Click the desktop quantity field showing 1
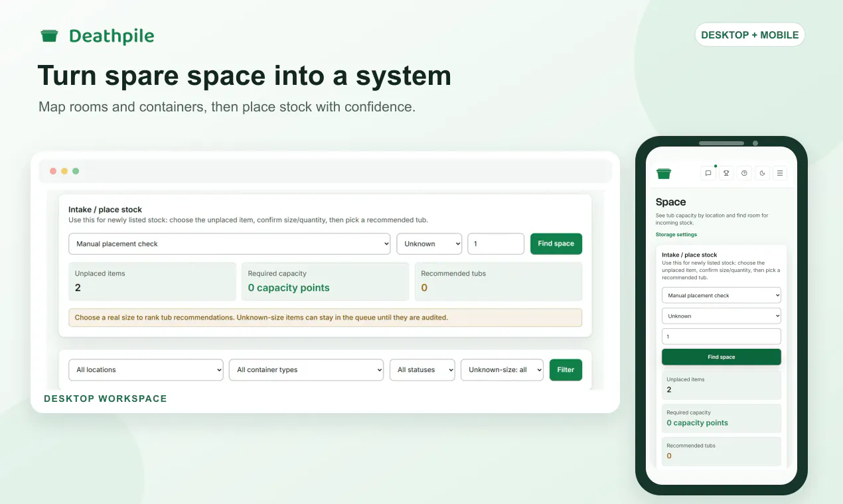 [x=496, y=243]
